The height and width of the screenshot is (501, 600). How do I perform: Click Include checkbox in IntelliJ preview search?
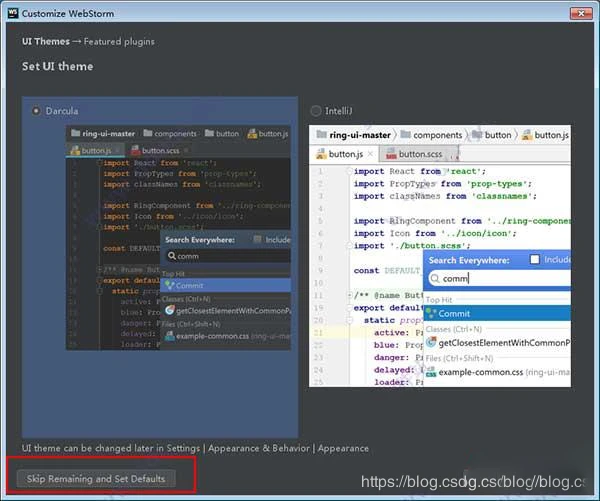535,259
